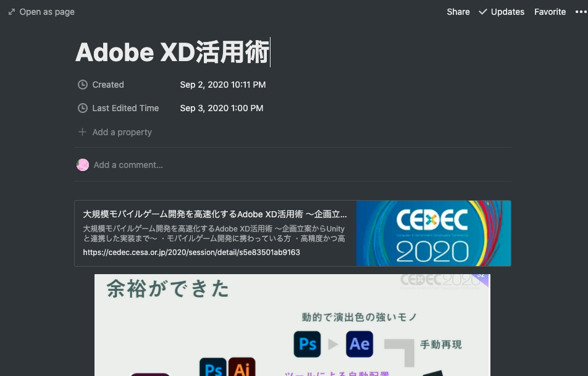Click the Last Edited Time property label
The image size is (588, 376).
125,108
